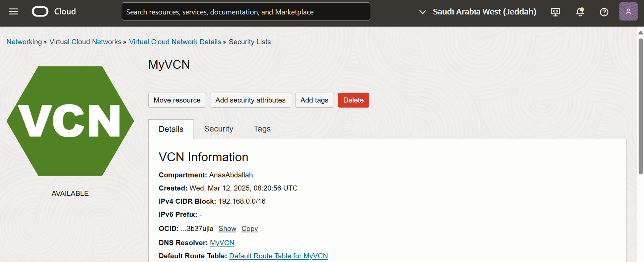Open the user profile avatar menu
The height and width of the screenshot is (262, 644).
tap(628, 12)
